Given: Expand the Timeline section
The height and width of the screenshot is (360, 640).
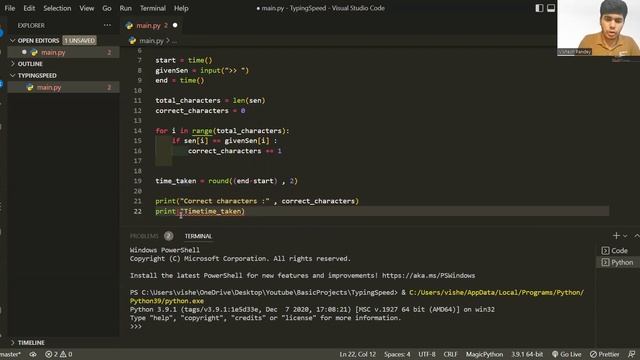Looking at the screenshot, I should [13, 342].
